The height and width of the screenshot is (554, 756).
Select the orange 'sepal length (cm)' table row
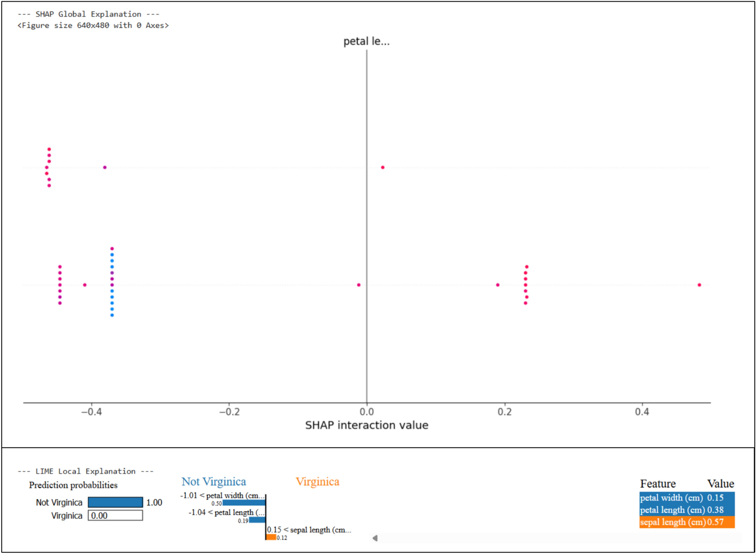687,522
